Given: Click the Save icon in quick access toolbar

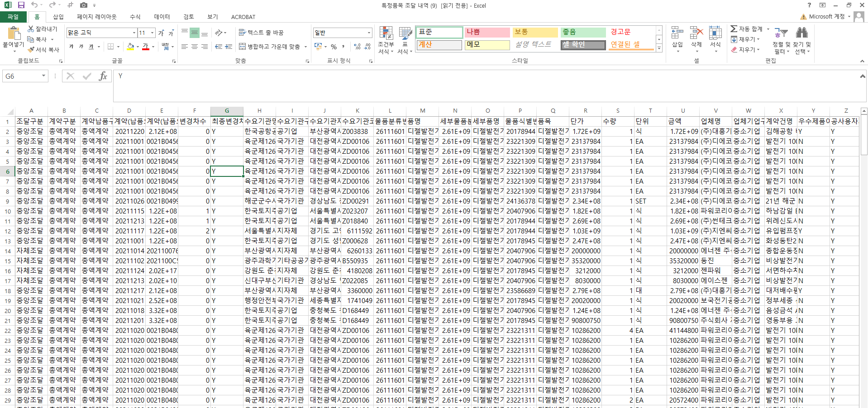Looking at the screenshot, I should click(x=21, y=5).
